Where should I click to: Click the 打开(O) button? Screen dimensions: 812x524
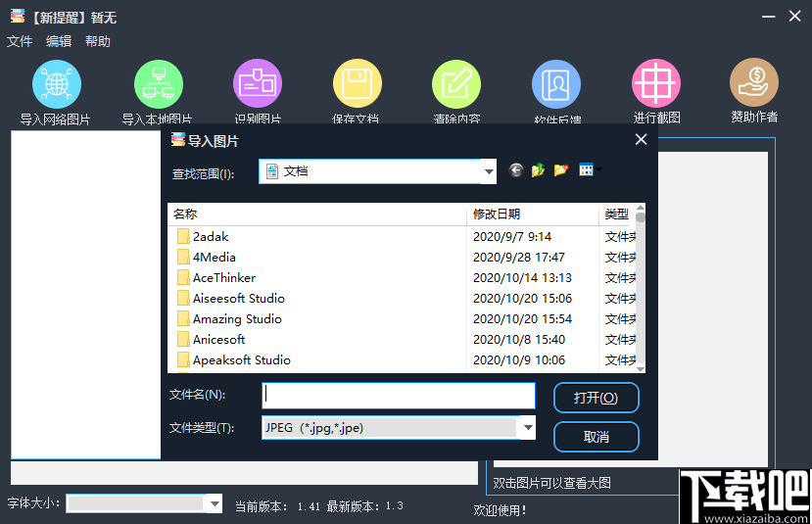pos(597,398)
